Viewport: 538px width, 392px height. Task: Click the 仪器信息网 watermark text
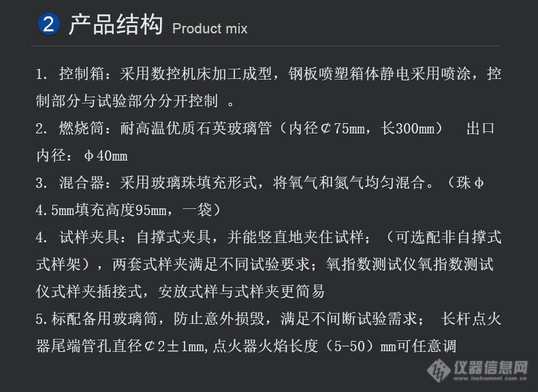pos(491,367)
